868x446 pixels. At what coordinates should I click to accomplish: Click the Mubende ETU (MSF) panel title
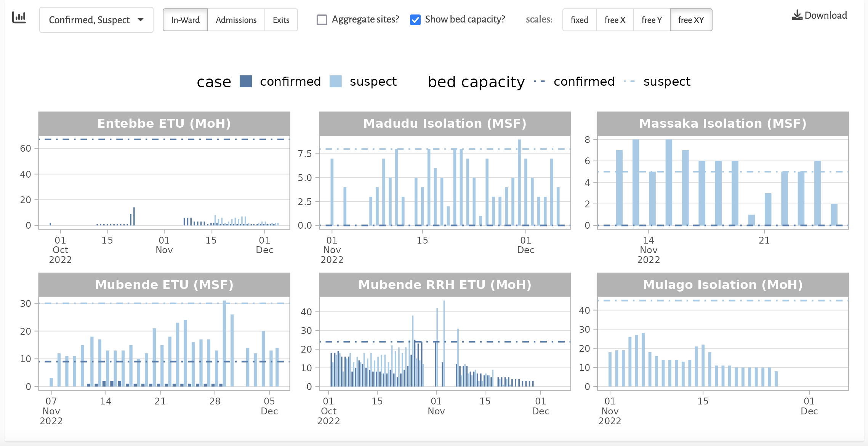tap(164, 285)
